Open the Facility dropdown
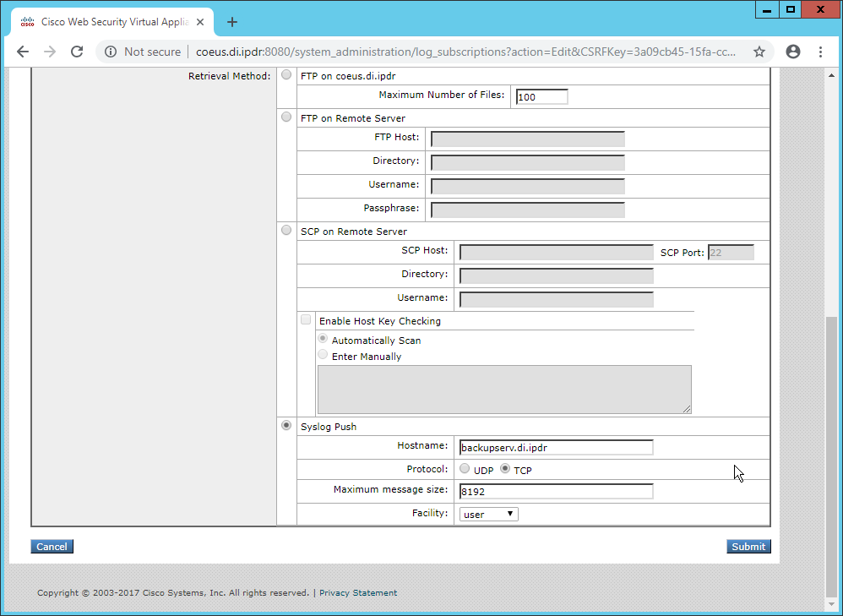 [489, 515]
